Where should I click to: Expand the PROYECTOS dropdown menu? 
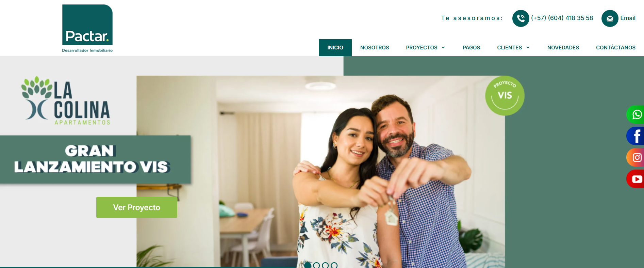point(426,48)
